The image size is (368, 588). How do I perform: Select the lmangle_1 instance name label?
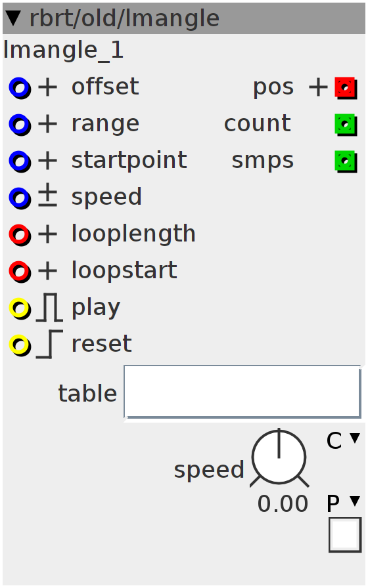(64, 51)
